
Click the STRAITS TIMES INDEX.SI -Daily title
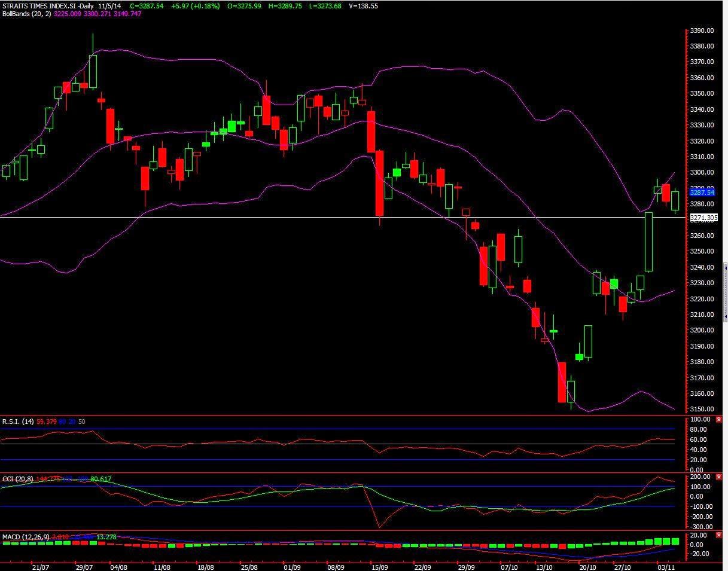click(48, 6)
